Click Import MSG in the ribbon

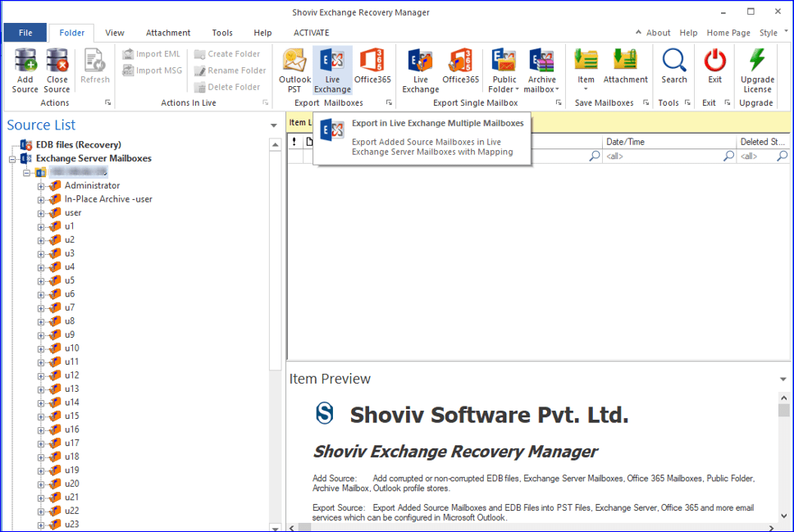click(152, 70)
